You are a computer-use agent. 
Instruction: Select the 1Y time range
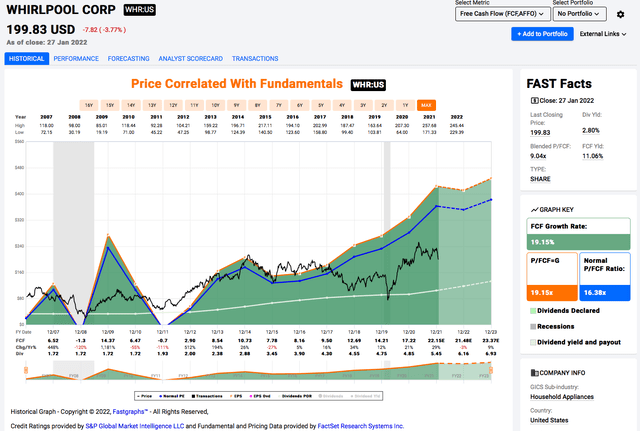(405, 105)
